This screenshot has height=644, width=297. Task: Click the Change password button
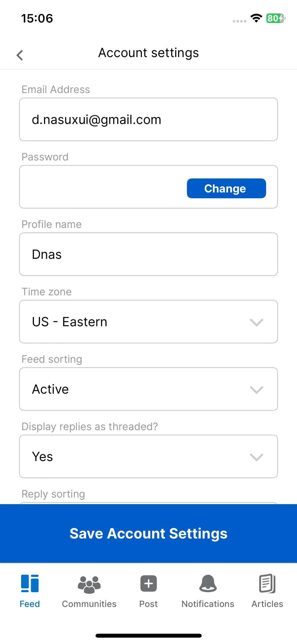coord(226,188)
